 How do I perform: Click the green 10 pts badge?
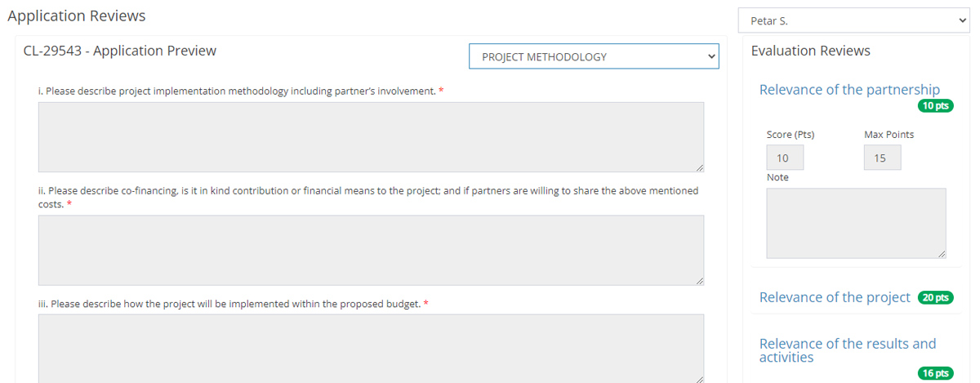tap(935, 105)
